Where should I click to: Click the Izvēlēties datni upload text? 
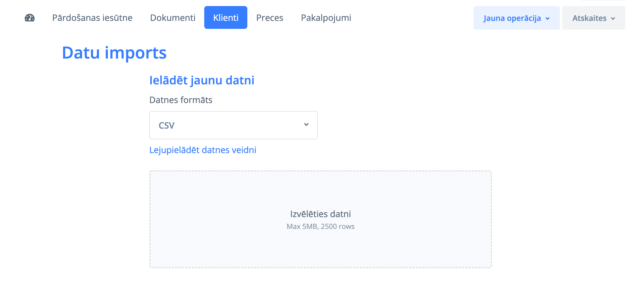click(320, 214)
